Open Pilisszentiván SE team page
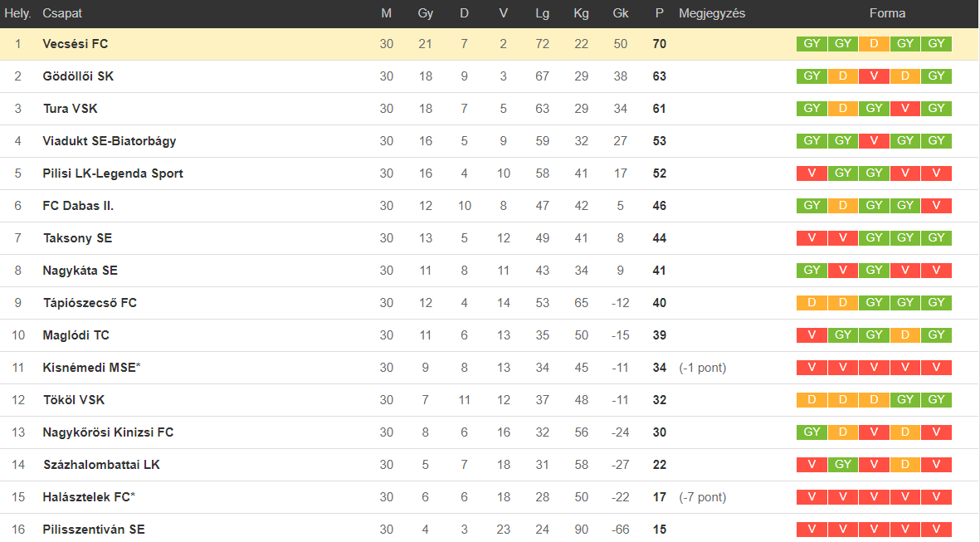Image resolution: width=980 pixels, height=542 pixels. [x=94, y=530]
